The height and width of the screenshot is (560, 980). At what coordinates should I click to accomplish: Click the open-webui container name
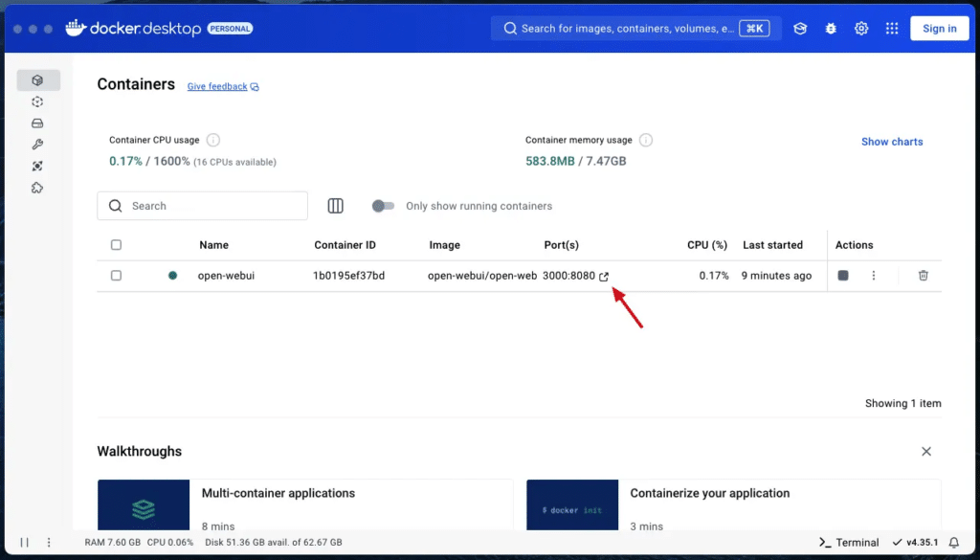226,276
